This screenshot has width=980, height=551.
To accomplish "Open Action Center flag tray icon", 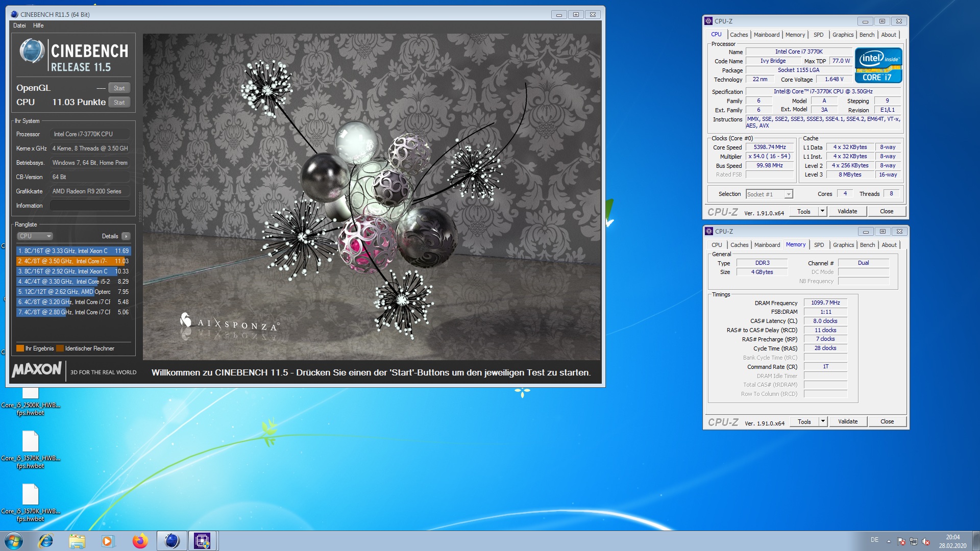I will (x=901, y=541).
